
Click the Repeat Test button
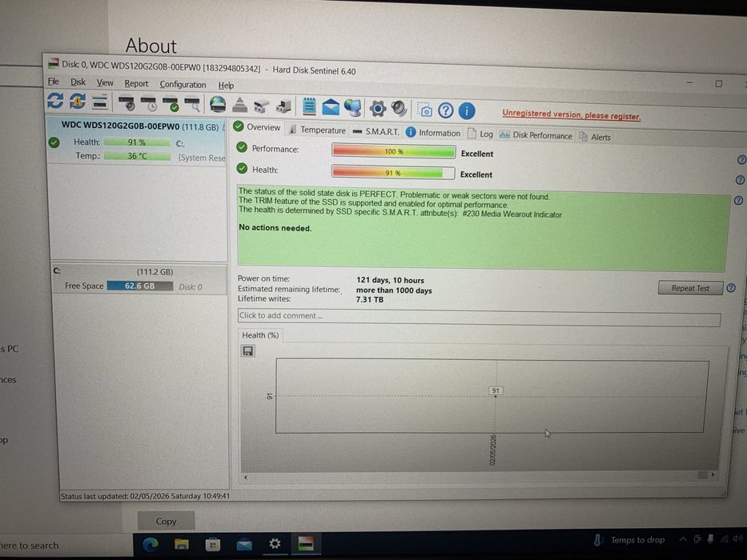[x=690, y=288]
